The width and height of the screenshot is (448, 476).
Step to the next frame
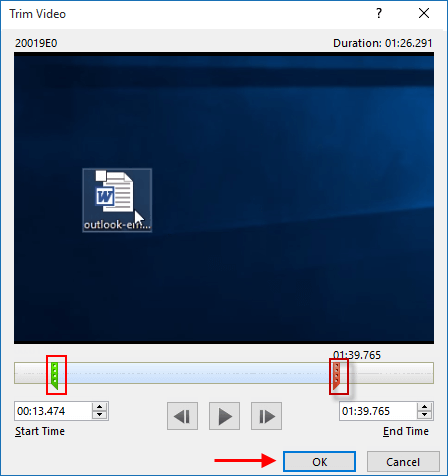(x=266, y=416)
